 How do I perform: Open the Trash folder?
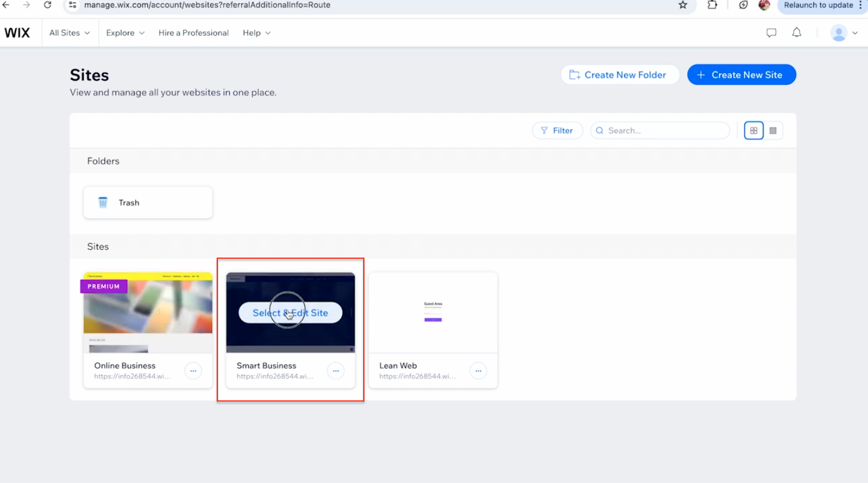pyautogui.click(x=148, y=202)
